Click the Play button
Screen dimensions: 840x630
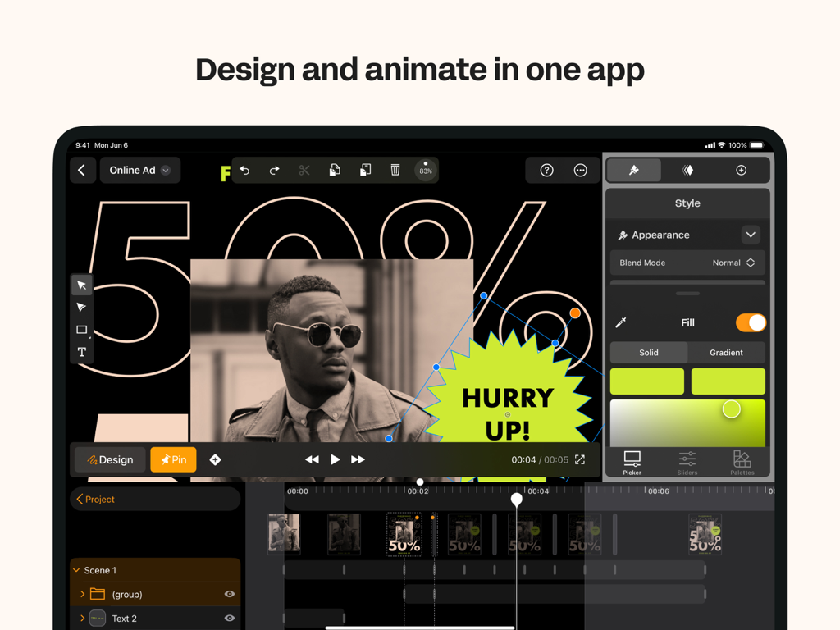tap(335, 459)
